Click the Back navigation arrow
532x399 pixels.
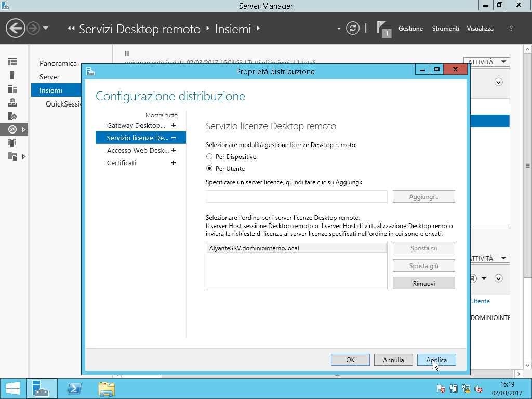[x=16, y=28]
